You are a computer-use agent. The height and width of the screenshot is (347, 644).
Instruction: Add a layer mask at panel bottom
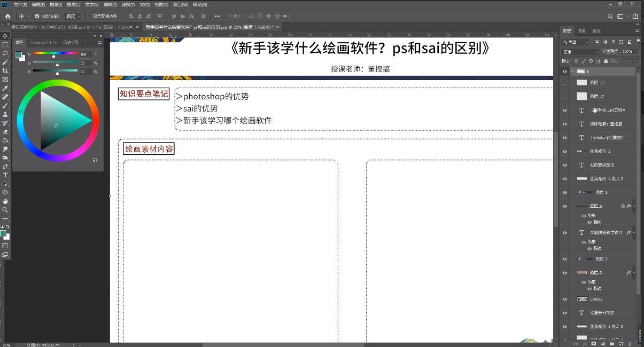coord(594,344)
